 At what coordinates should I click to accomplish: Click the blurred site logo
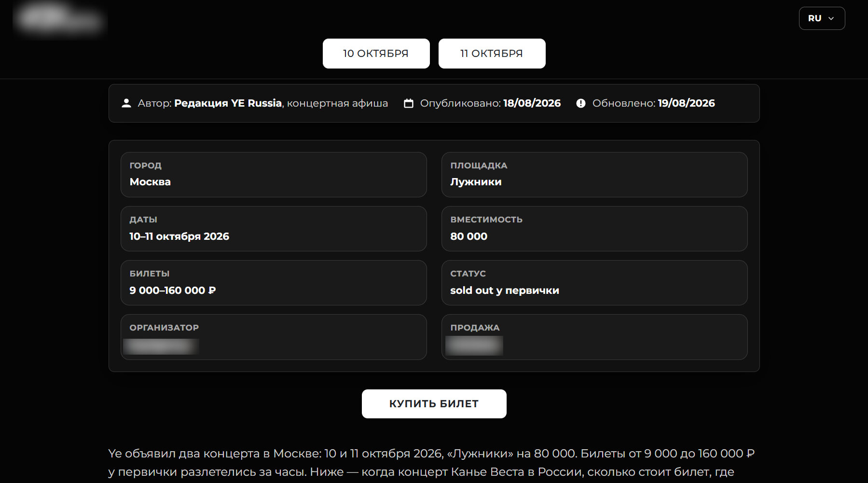point(59,19)
